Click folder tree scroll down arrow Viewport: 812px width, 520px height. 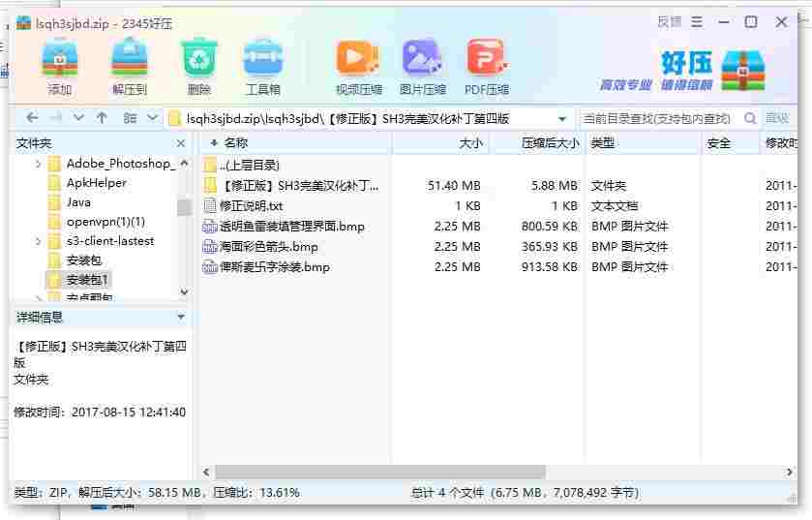[184, 292]
